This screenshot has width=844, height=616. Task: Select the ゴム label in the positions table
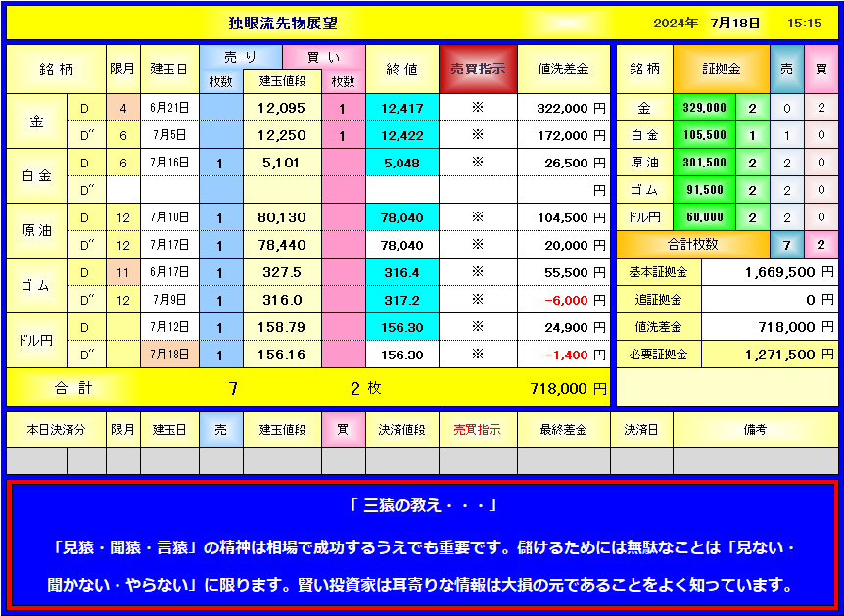(36, 286)
